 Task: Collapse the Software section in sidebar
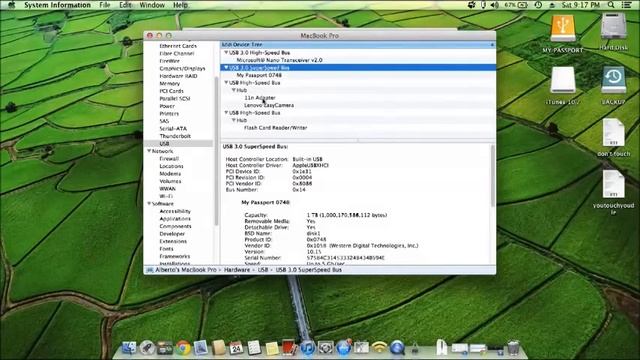tap(149, 204)
